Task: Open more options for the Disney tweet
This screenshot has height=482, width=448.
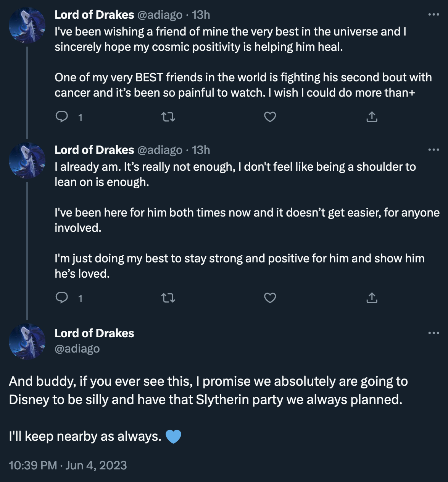Action: click(433, 333)
